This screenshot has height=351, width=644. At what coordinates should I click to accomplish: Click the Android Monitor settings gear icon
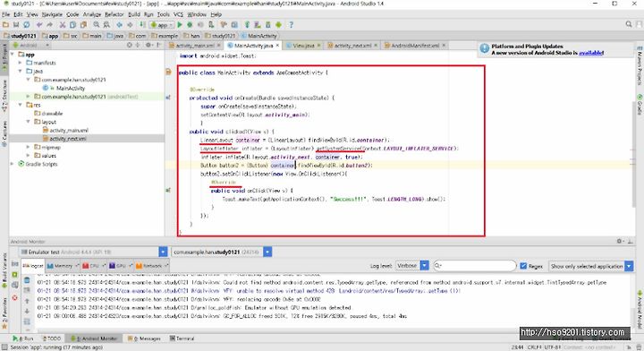[620, 241]
